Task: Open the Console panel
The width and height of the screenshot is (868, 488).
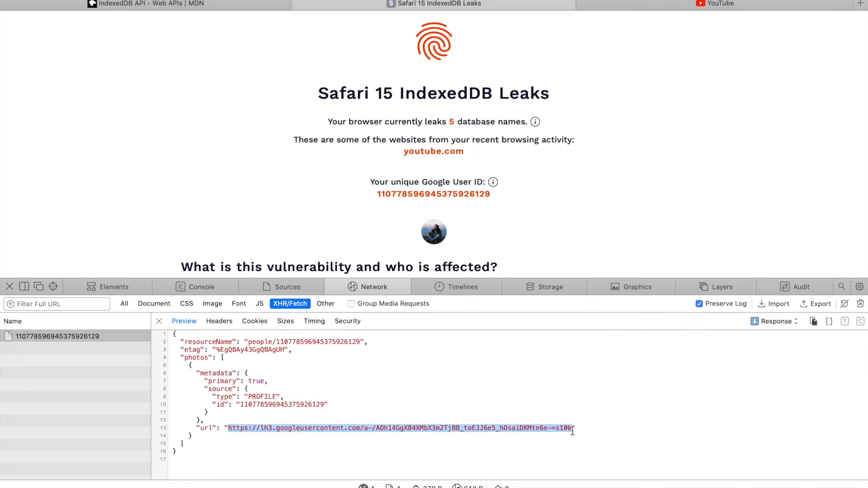Action: point(202,286)
